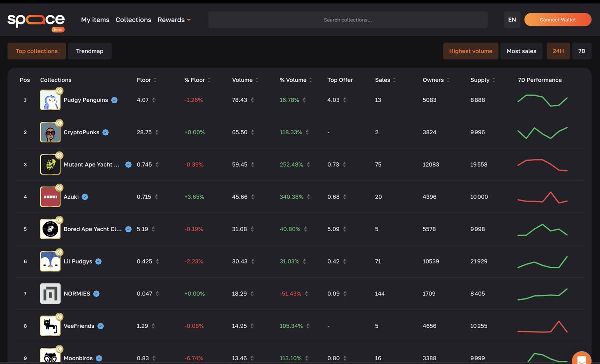Sort by the Volume column

pos(245,80)
